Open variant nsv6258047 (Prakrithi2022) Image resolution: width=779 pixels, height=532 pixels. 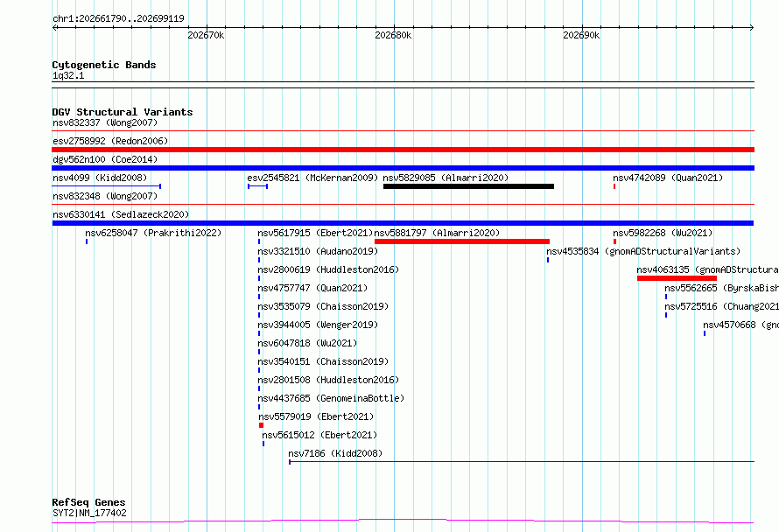(153, 233)
